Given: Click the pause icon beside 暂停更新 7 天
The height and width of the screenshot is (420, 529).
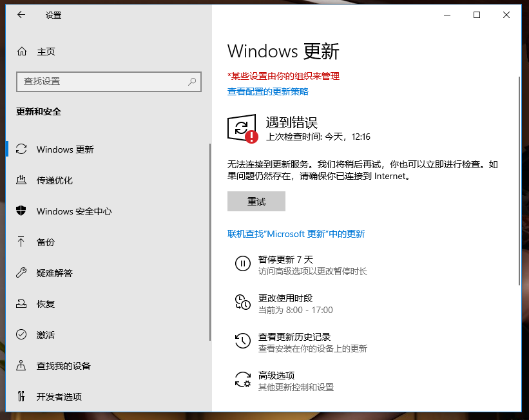Looking at the screenshot, I should click(x=242, y=263).
